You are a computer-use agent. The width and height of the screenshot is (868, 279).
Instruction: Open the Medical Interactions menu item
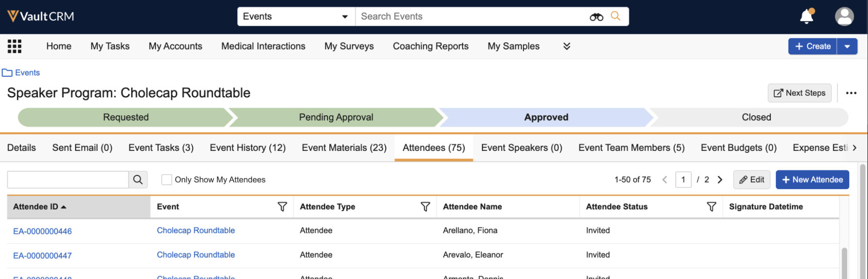pyautogui.click(x=263, y=46)
